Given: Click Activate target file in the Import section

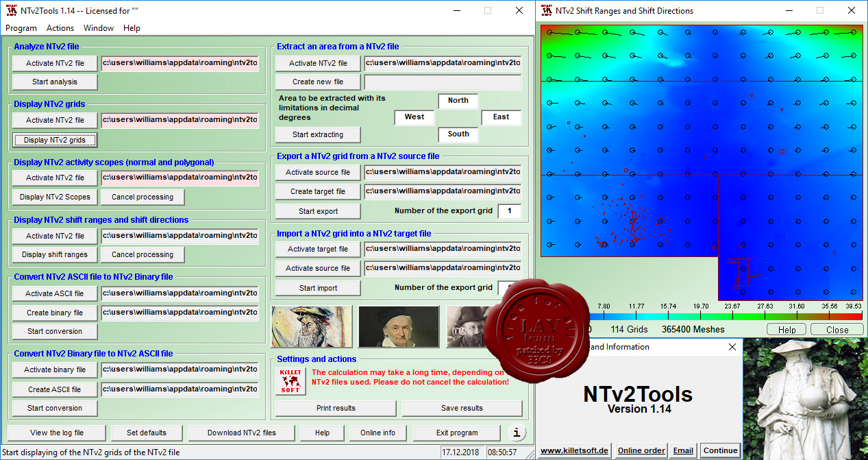Looking at the screenshot, I should click(x=318, y=249).
